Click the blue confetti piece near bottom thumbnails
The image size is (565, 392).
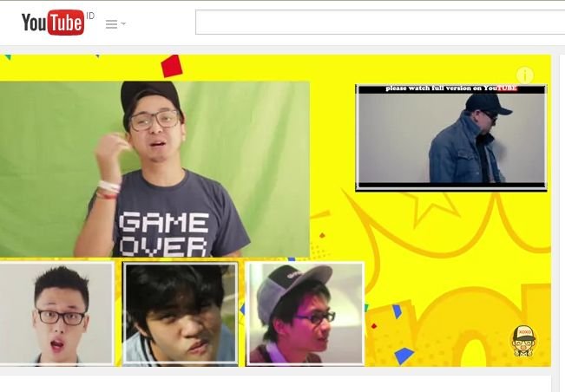pyautogui.click(x=404, y=355)
